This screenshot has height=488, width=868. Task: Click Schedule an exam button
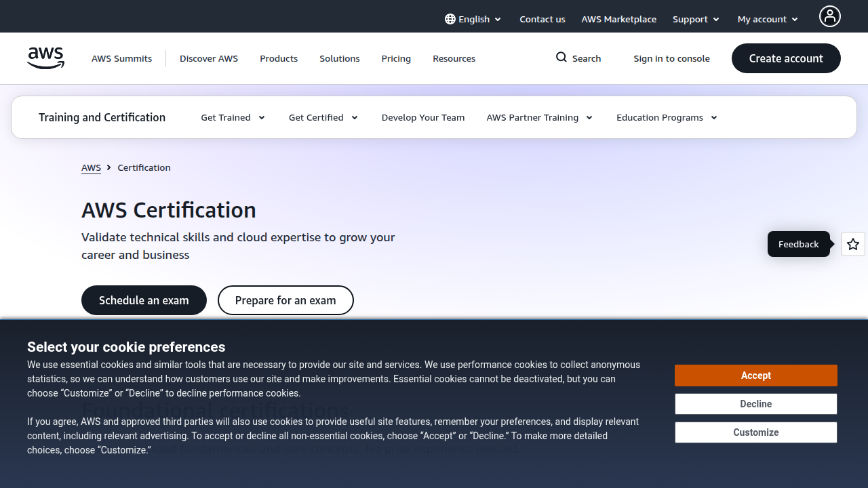pos(144,300)
